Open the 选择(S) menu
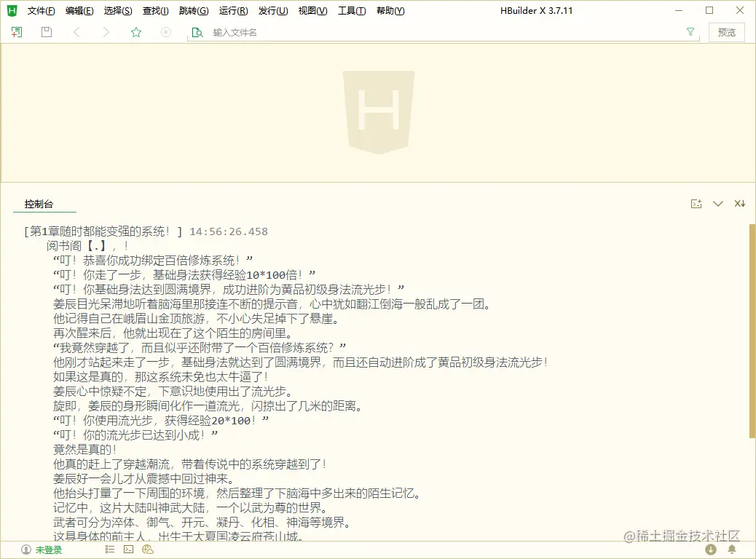 point(118,11)
